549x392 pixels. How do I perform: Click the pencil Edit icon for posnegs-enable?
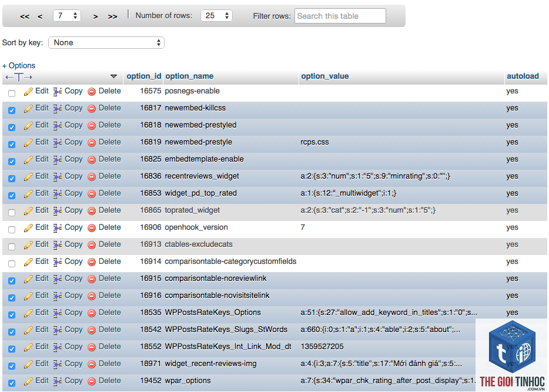(28, 92)
